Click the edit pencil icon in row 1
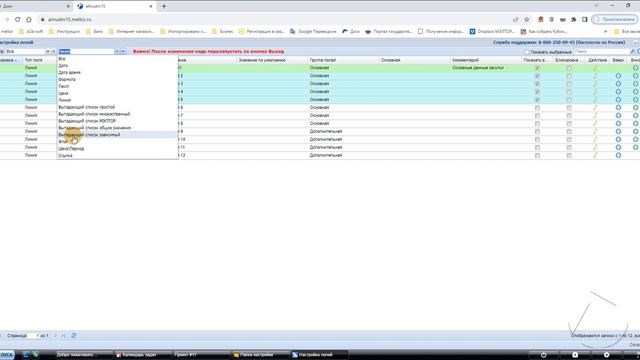This screenshot has width=640, height=360. point(595,68)
